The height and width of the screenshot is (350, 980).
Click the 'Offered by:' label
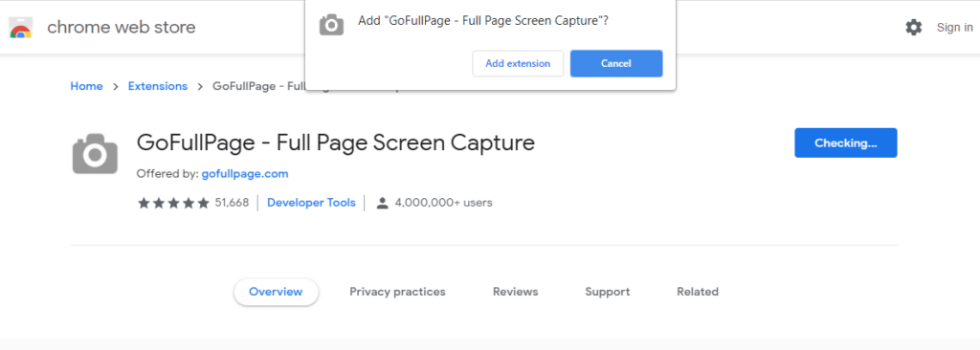(x=167, y=174)
